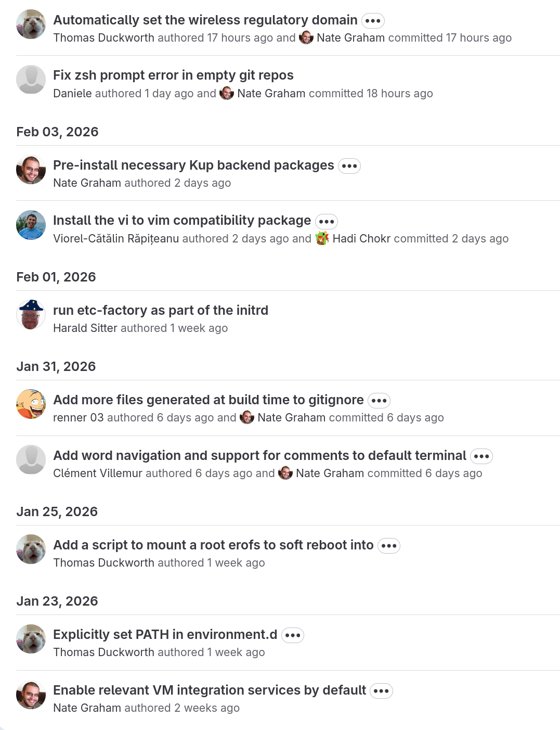Click Clément Villemur's default placeholder avatar
Screen dimensions: 560x730
[31, 459]
